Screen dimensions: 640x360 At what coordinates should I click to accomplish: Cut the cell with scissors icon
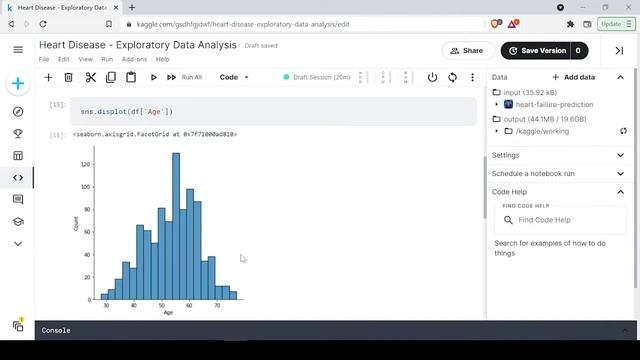coord(90,77)
